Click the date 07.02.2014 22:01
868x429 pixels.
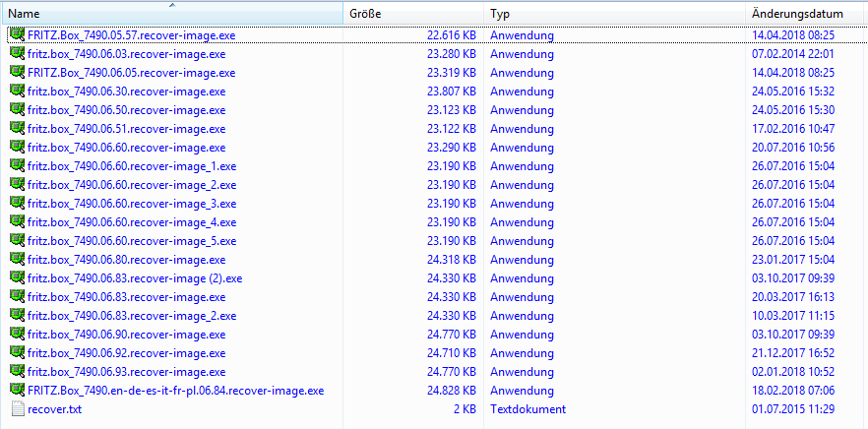pos(793,54)
